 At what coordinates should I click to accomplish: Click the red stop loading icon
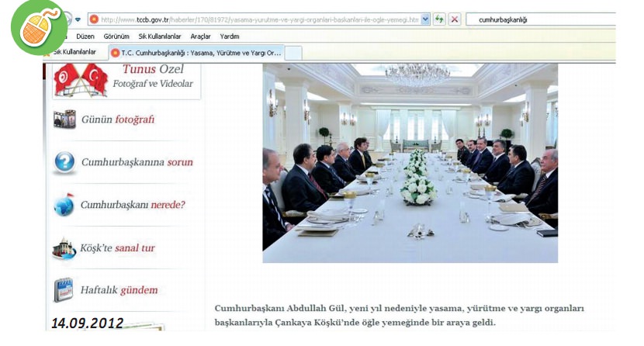click(x=454, y=19)
